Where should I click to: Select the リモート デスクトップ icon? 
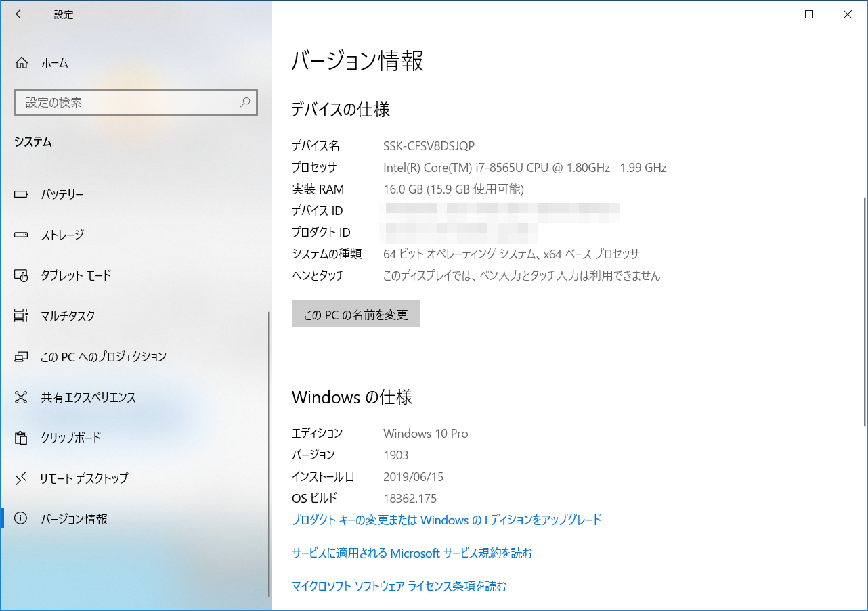pyautogui.click(x=22, y=478)
